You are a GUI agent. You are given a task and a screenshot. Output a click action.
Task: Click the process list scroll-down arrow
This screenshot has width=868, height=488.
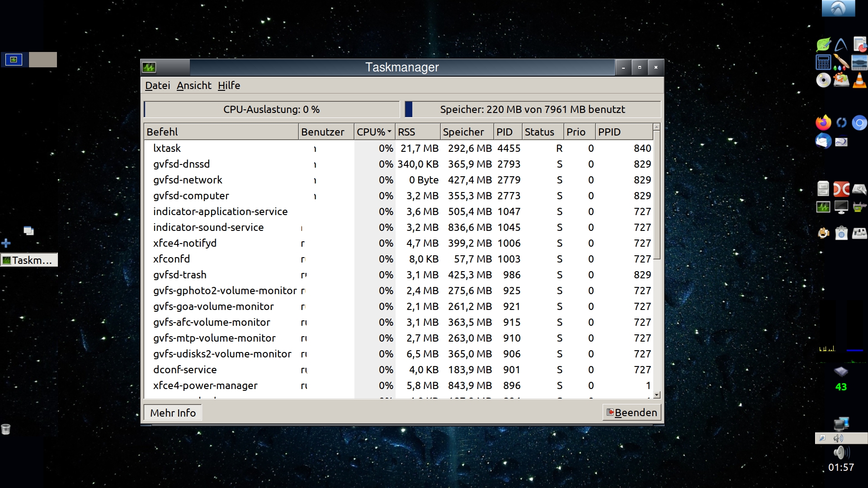coord(657,395)
